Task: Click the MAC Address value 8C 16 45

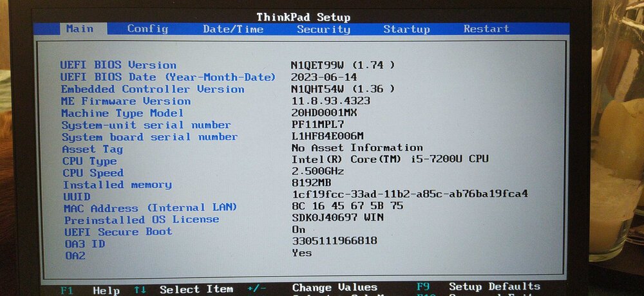Action: (x=347, y=207)
